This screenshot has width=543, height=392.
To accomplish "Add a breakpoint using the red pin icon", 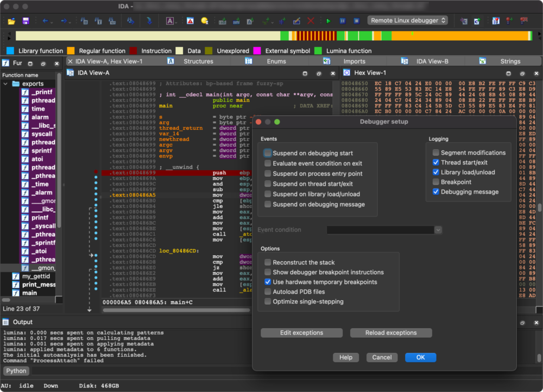I will pos(508,20).
